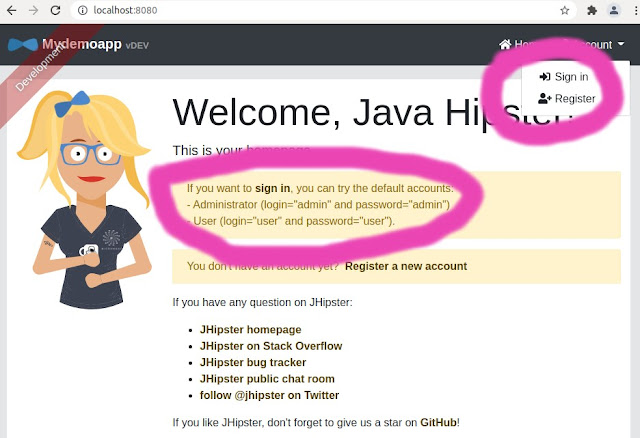Click the Home house icon in navbar

[505, 44]
